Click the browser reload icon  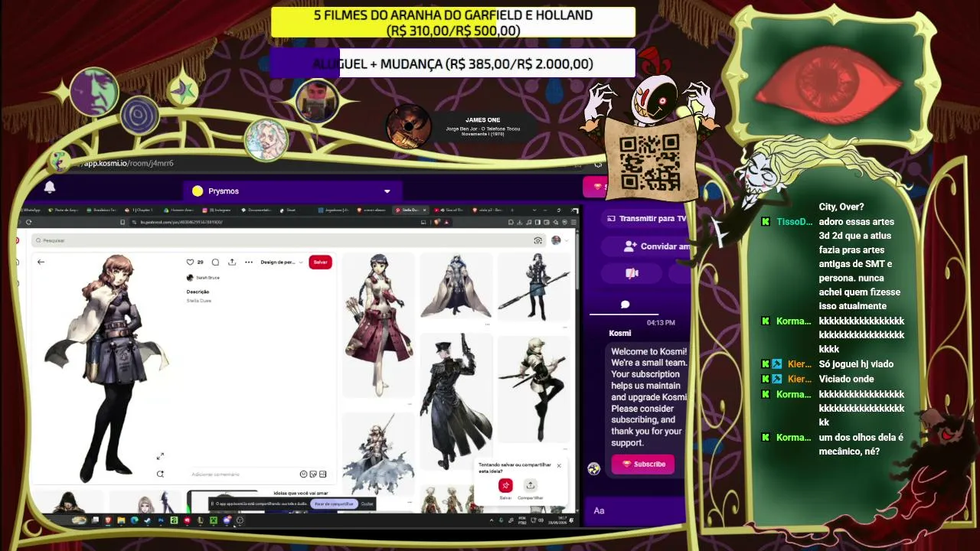click(29, 222)
